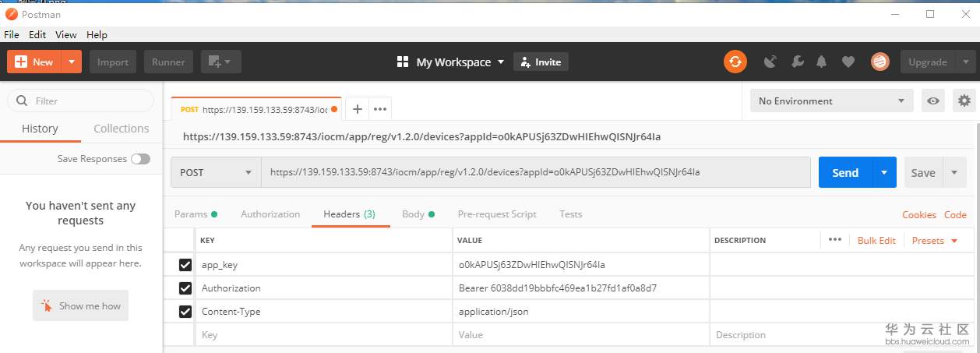This screenshot has height=353, width=980.
Task: Expand the Save button dropdown arrow
Action: coord(955,172)
